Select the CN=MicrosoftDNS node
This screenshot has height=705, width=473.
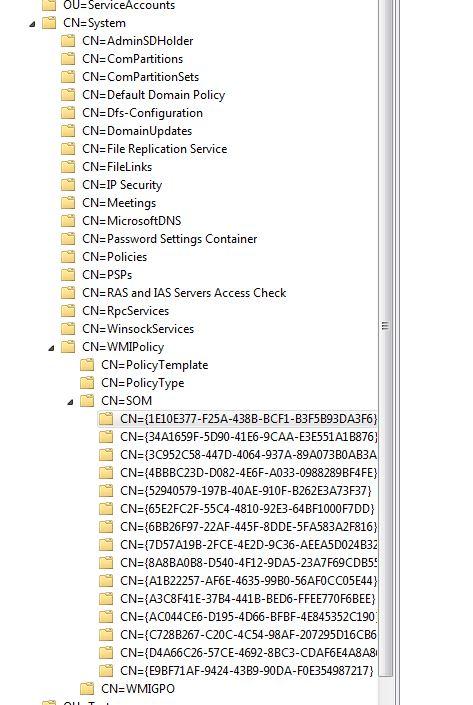coord(132,221)
